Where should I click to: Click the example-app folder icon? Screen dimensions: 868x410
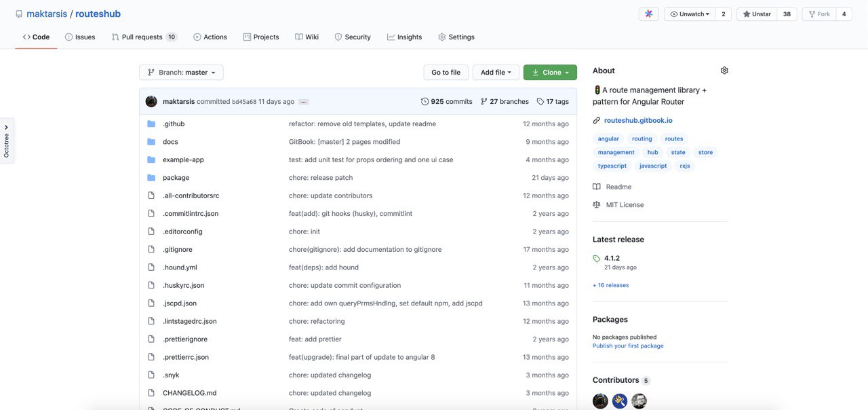(151, 160)
